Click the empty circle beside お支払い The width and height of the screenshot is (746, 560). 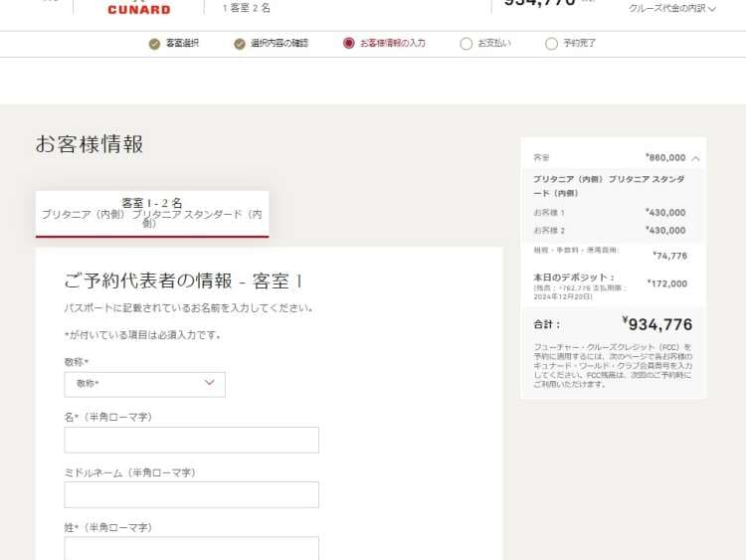click(x=466, y=44)
